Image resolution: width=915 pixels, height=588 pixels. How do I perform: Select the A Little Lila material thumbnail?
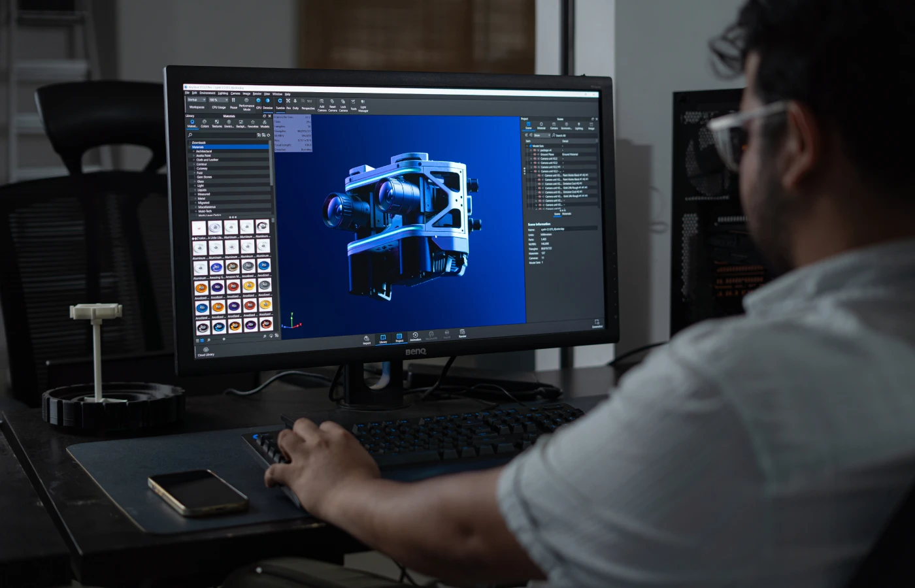[214, 227]
